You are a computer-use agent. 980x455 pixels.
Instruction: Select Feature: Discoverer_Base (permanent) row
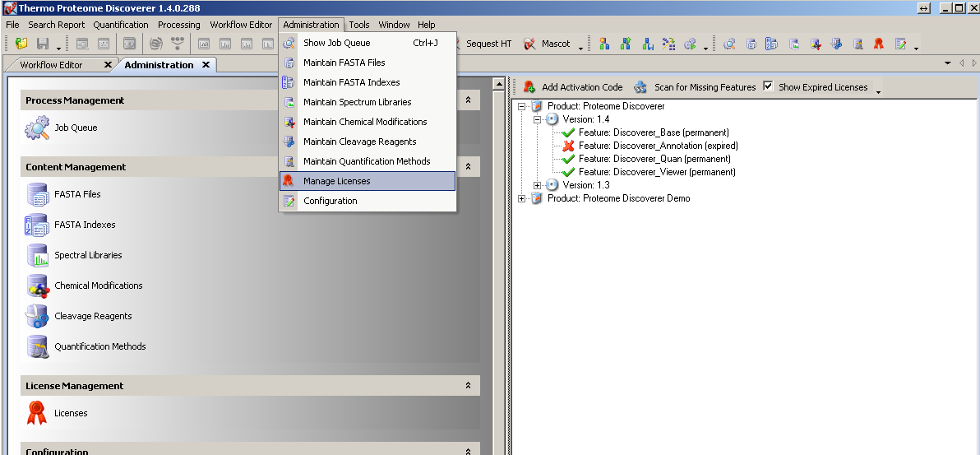coord(653,132)
